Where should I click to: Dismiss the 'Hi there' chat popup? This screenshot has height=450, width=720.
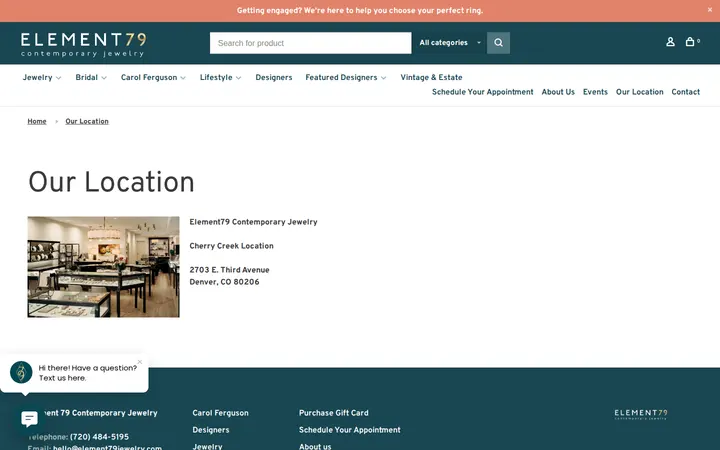click(x=140, y=362)
